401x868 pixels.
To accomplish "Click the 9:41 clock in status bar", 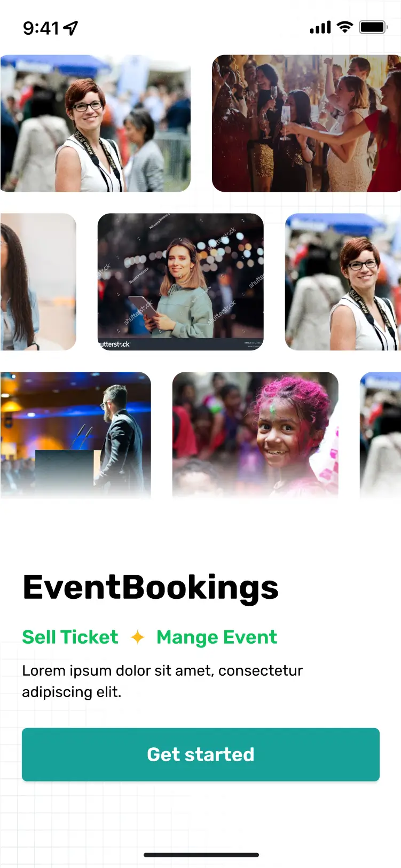I will [41, 28].
